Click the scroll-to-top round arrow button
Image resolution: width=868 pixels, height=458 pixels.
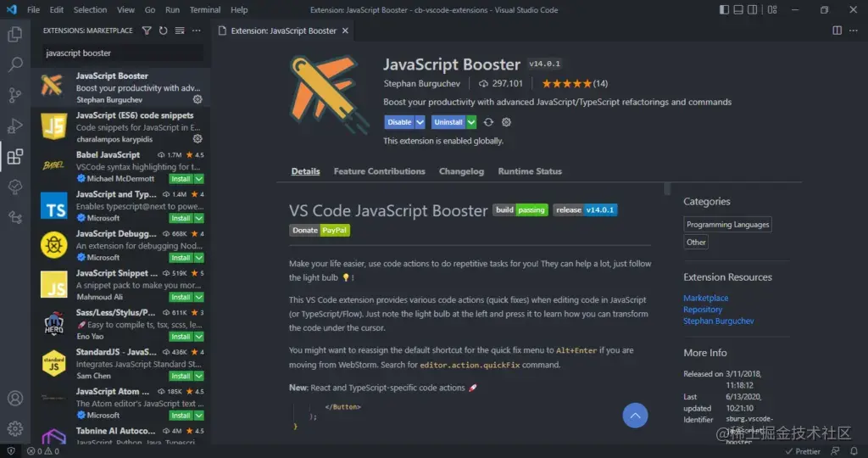tap(635, 416)
